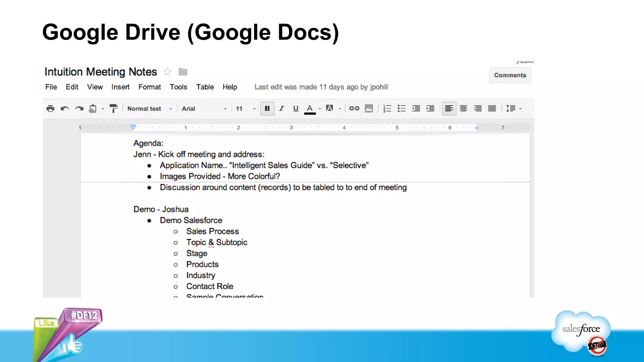Expand the clipboard dropdown arrow
This screenshot has height=362, width=644.
click(x=103, y=109)
